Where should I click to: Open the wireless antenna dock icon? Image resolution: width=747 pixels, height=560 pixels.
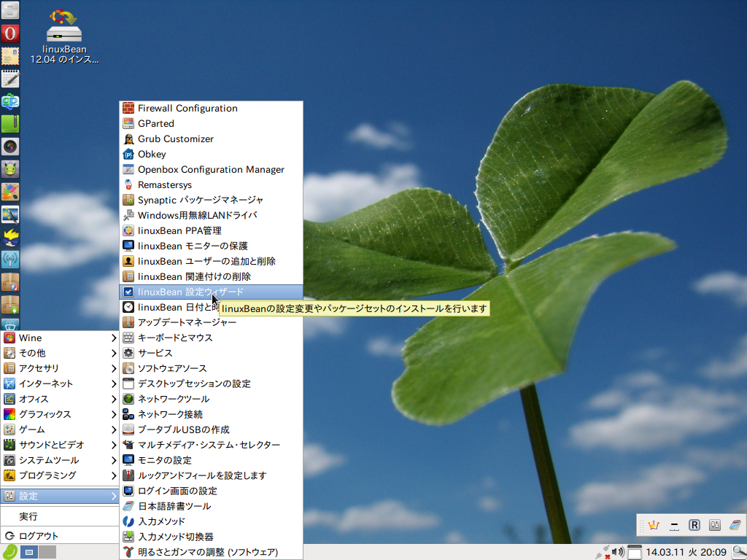click(x=10, y=260)
